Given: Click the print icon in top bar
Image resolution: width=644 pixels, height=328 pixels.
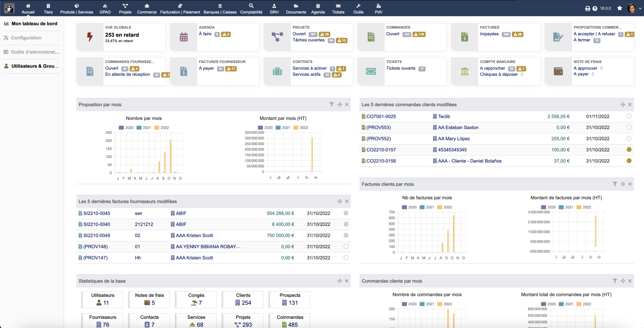Looking at the screenshot, I should 588,8.
